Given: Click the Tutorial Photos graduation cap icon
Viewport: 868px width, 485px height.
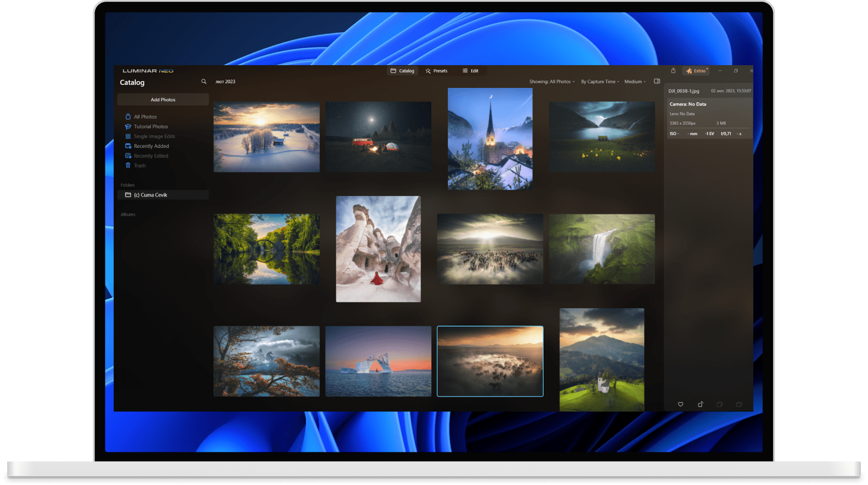Looking at the screenshot, I should point(128,127).
